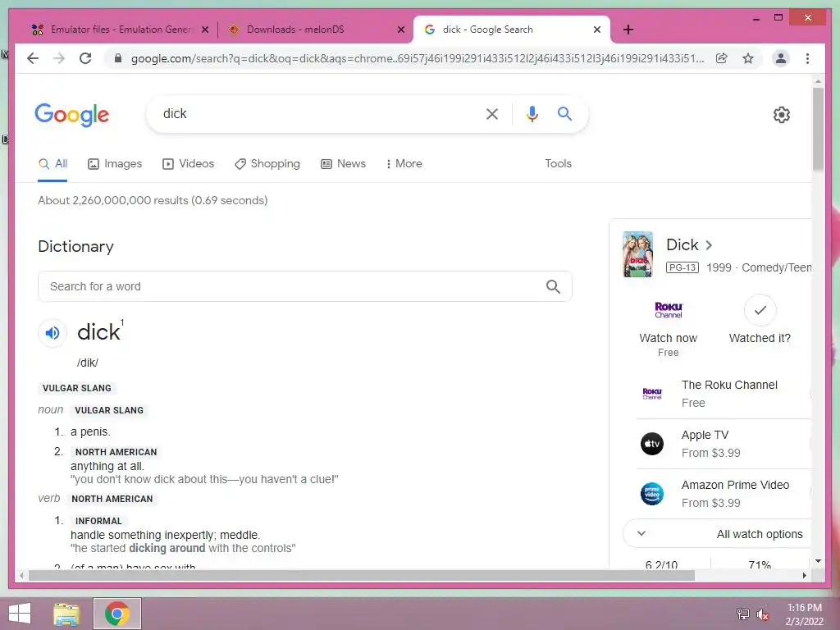
Task: Click the 1999 Comedy/Teen movie info text
Action: [x=759, y=267]
